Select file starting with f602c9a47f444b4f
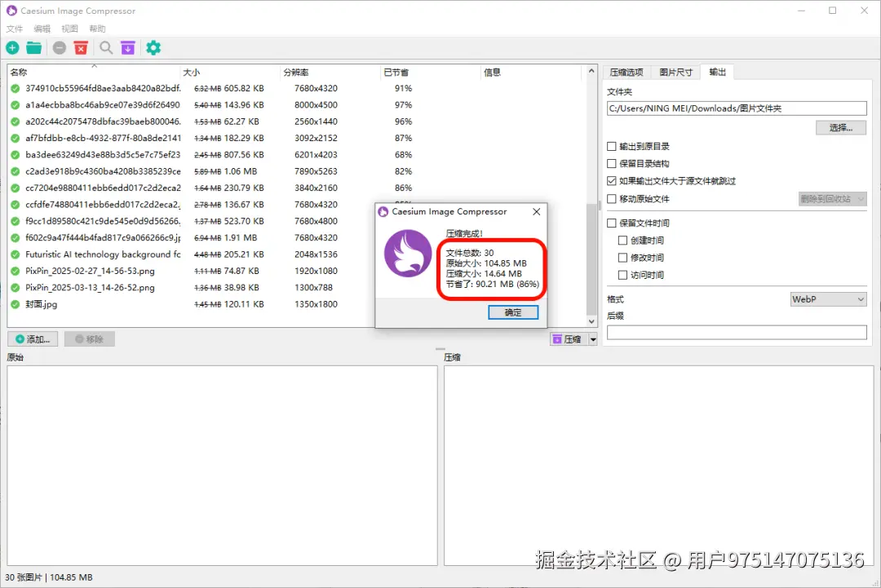The height and width of the screenshot is (588, 881). tap(103, 238)
